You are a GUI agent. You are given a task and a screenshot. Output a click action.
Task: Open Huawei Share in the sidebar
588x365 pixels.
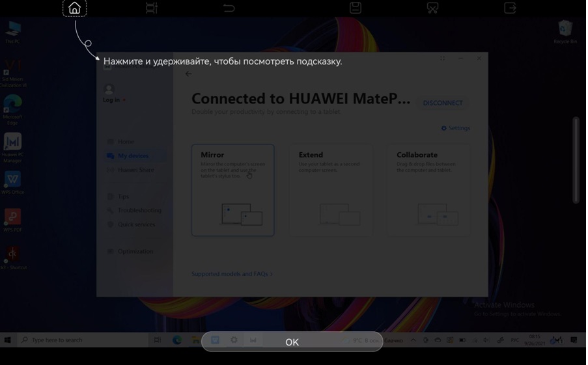tap(135, 170)
